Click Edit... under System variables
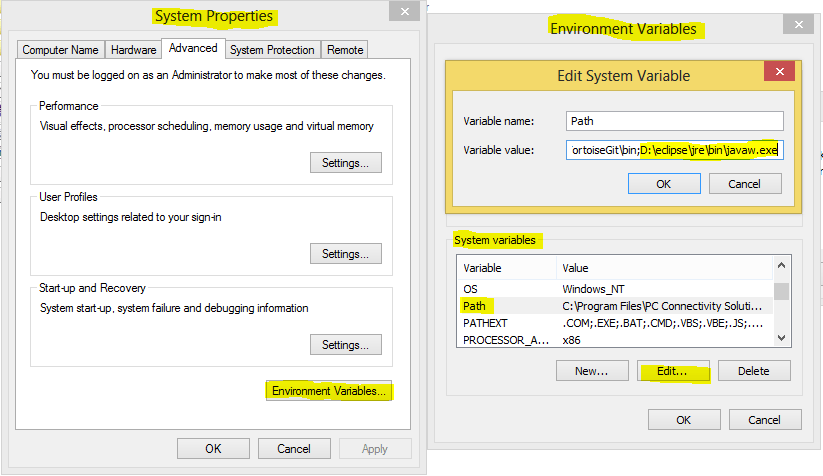The width and height of the screenshot is (823, 476). click(x=673, y=371)
